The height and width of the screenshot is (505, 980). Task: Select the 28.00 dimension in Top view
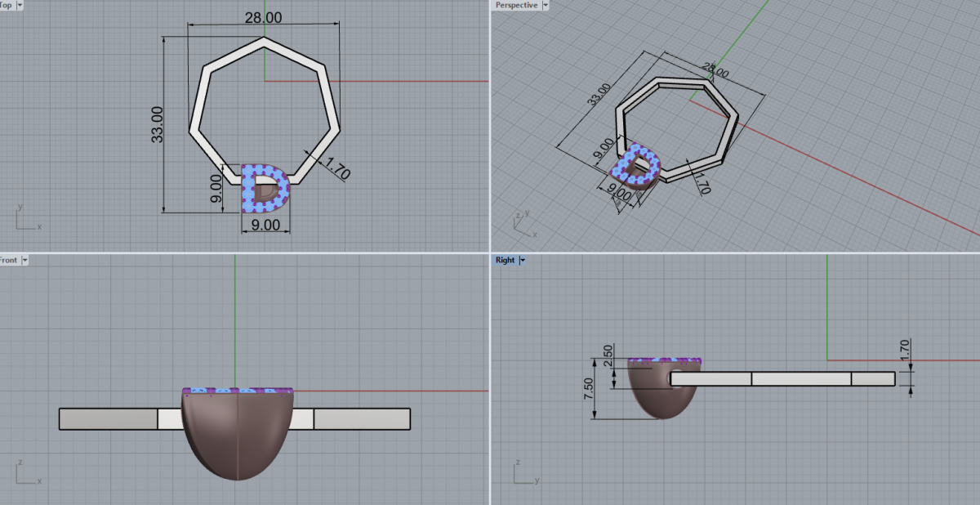pos(263,17)
